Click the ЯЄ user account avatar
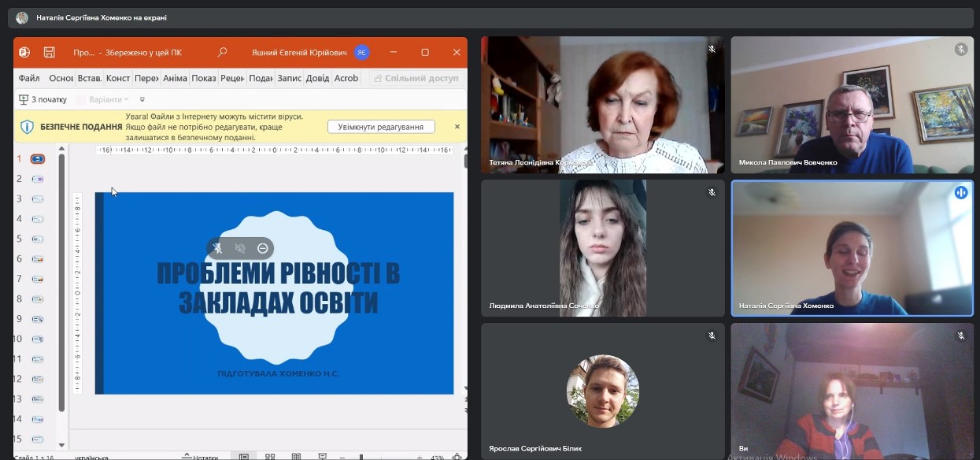The height and width of the screenshot is (460, 980). [361, 53]
